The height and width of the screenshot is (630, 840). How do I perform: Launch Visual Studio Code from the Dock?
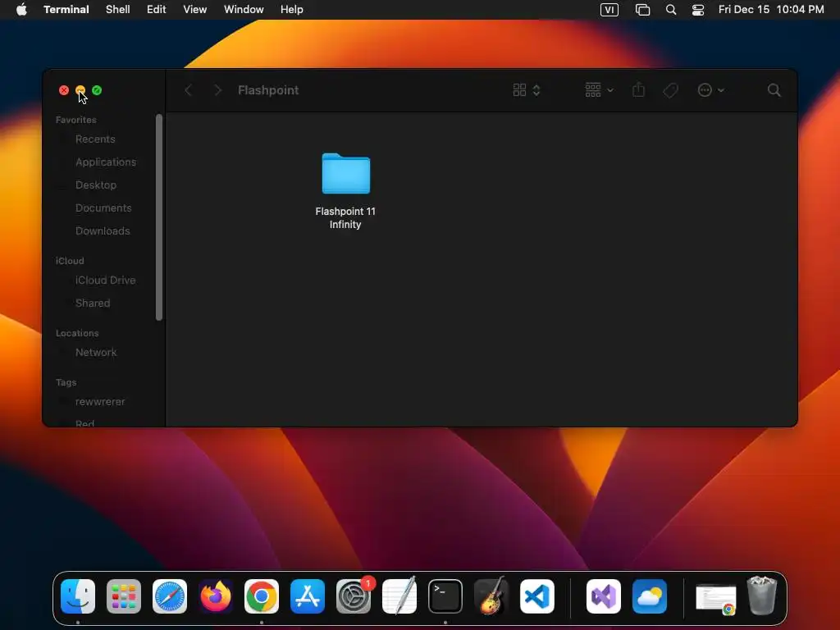click(537, 596)
